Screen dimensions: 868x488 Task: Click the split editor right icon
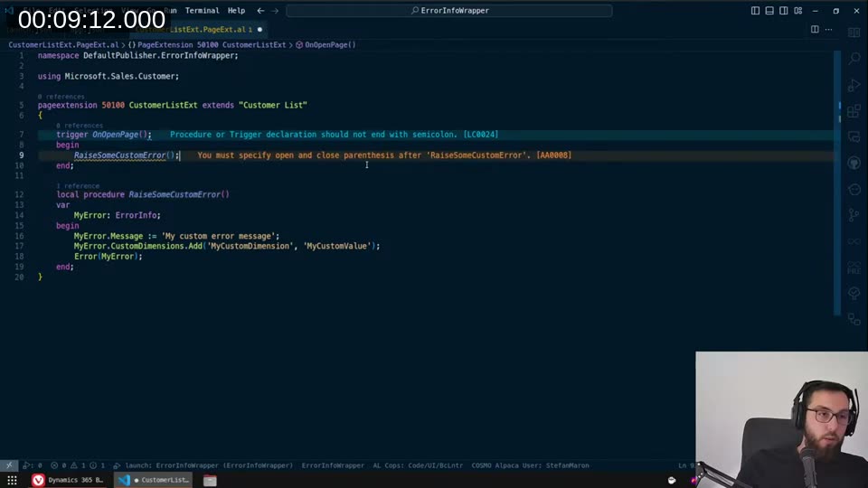click(815, 29)
